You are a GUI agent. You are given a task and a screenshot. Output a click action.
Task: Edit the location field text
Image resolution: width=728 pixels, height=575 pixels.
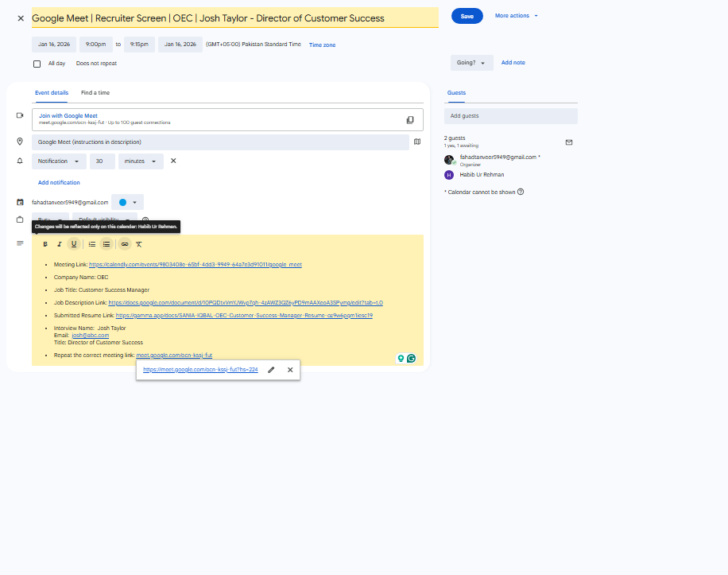(220, 142)
